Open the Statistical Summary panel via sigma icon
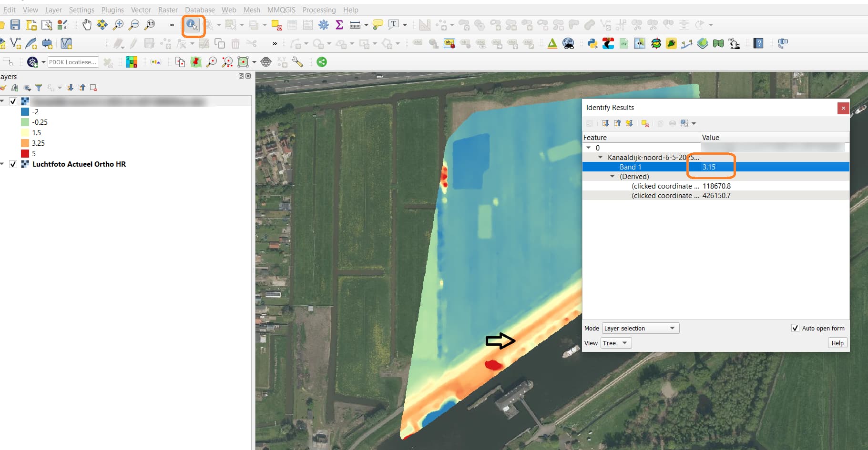The height and width of the screenshot is (450, 868). click(339, 25)
